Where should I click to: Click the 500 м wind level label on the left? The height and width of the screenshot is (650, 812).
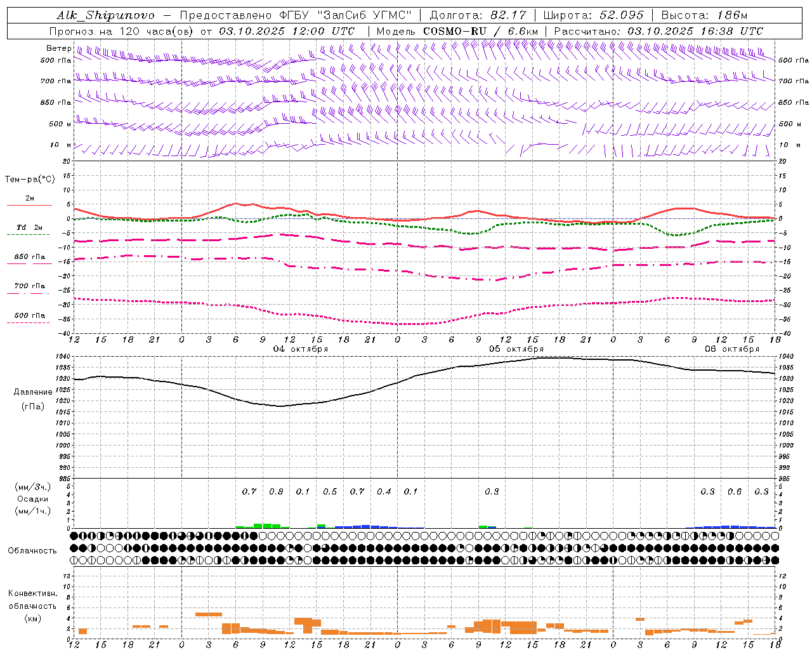(x=60, y=124)
